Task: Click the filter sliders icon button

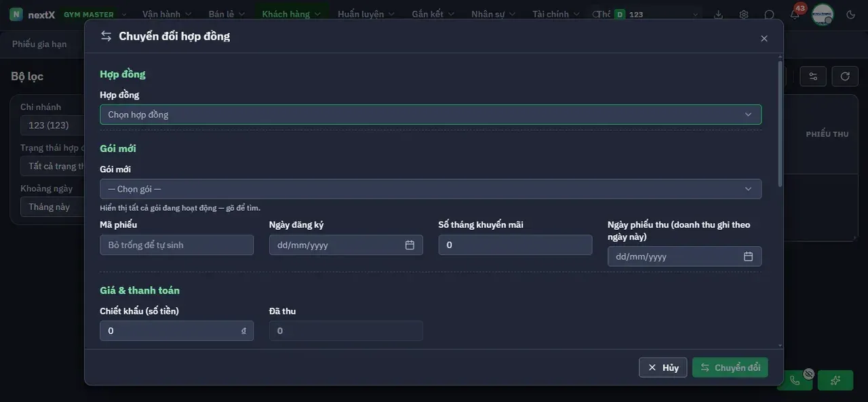Action: 813,76
